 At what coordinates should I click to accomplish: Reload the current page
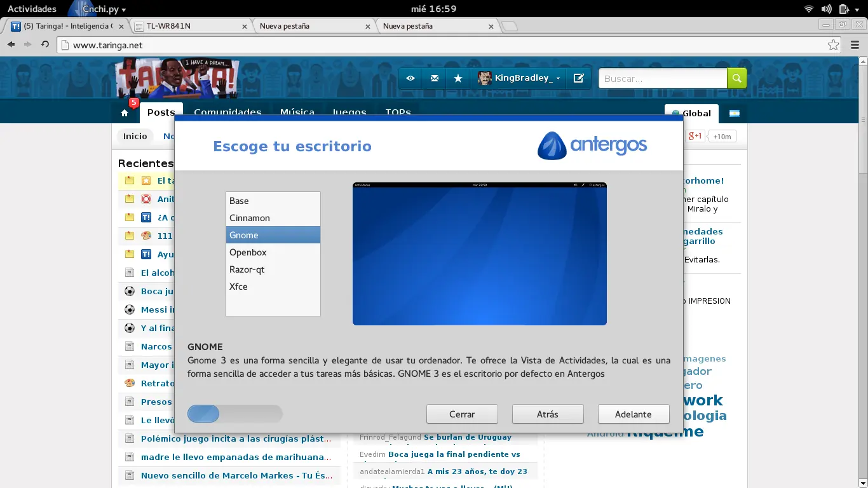tap(45, 44)
